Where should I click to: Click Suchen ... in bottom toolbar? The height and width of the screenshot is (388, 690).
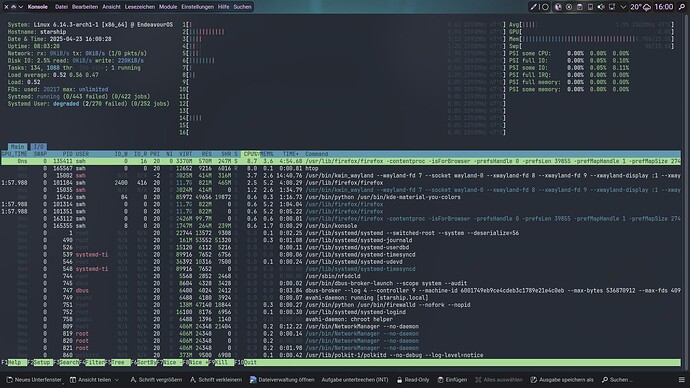pos(617,380)
